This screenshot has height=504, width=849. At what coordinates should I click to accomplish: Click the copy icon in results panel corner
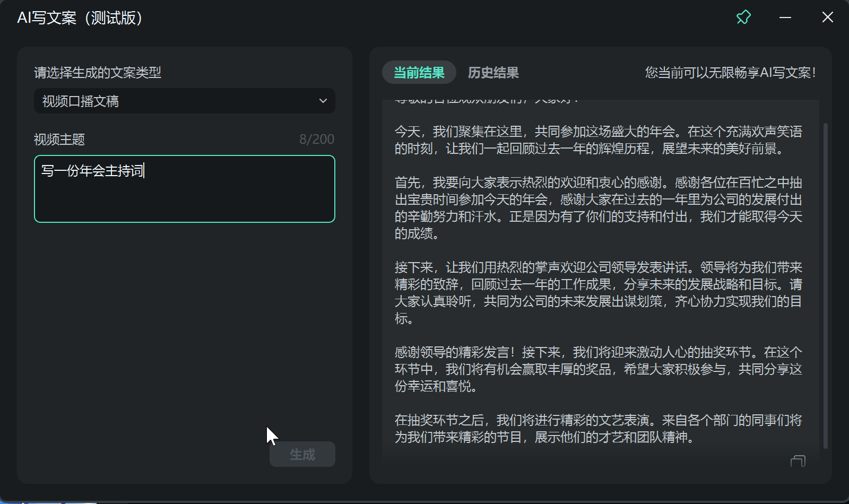click(797, 461)
